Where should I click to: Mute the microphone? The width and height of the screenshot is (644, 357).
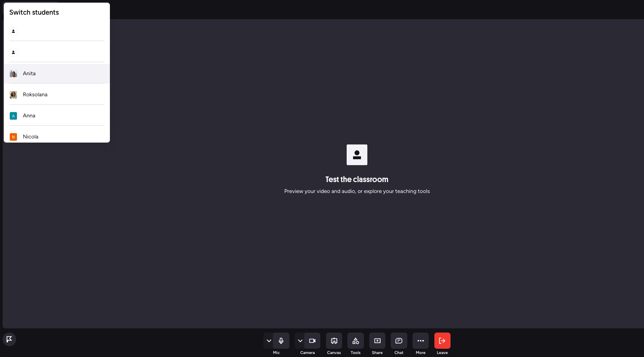pyautogui.click(x=281, y=341)
